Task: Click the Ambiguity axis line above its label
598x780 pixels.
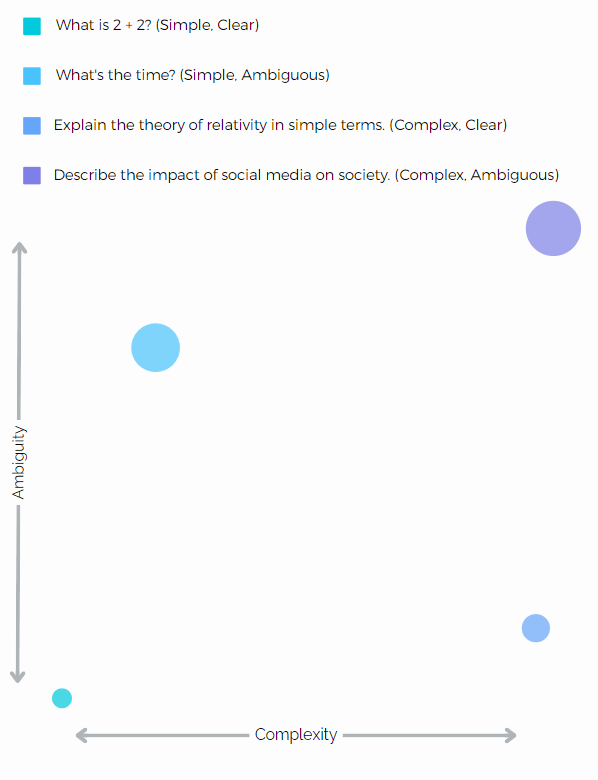Action: (19, 331)
